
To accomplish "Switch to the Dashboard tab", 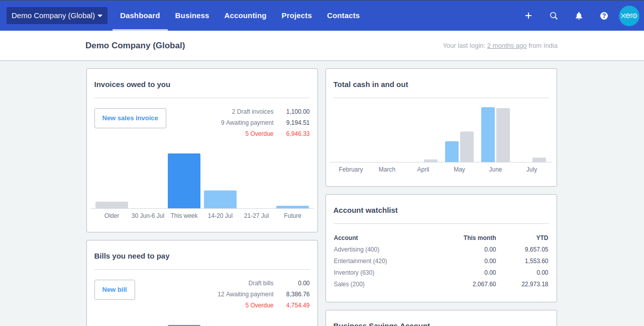I will [140, 16].
